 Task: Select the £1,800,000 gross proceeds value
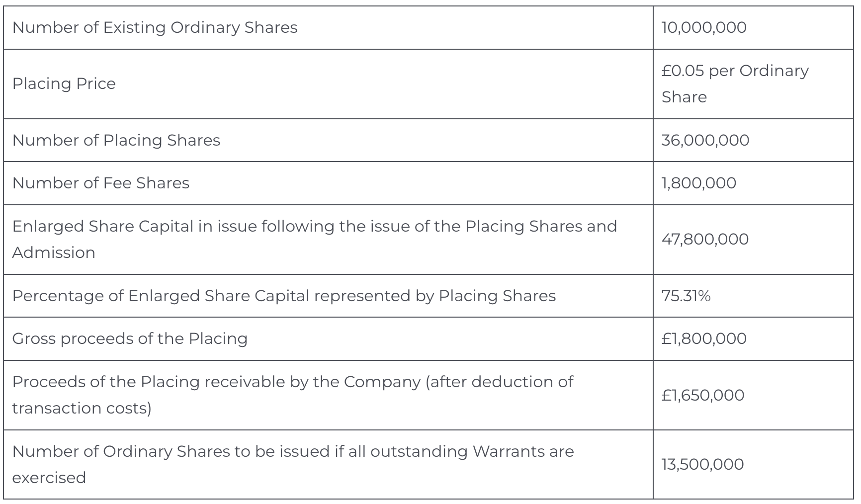(703, 338)
